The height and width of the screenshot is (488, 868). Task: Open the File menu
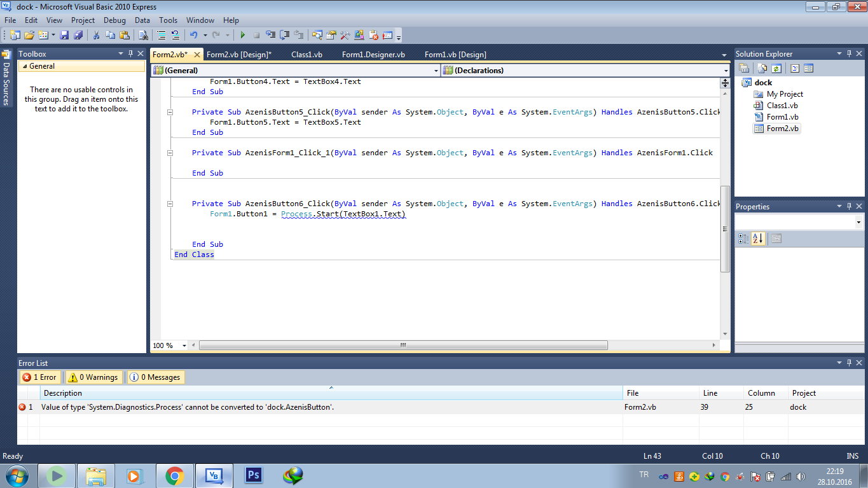10,20
